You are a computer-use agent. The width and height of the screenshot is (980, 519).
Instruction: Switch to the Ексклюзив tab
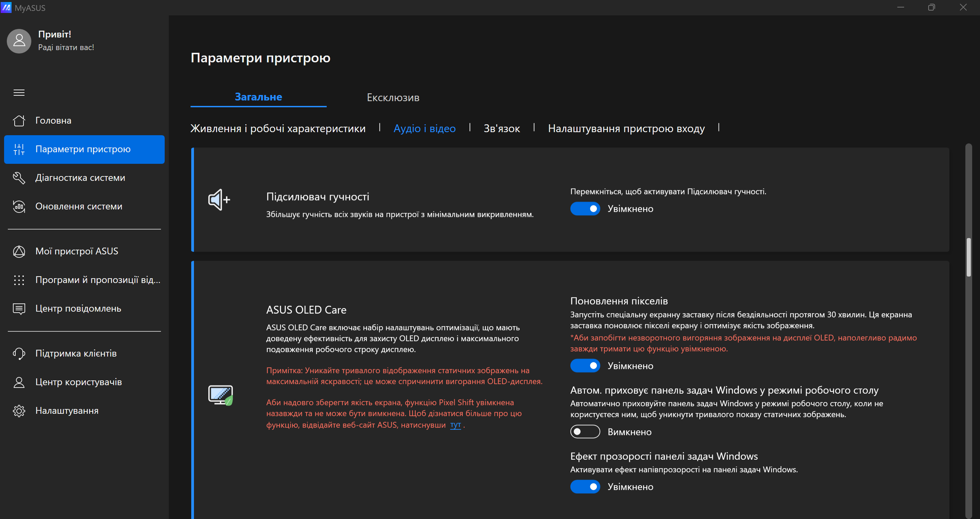tap(393, 97)
